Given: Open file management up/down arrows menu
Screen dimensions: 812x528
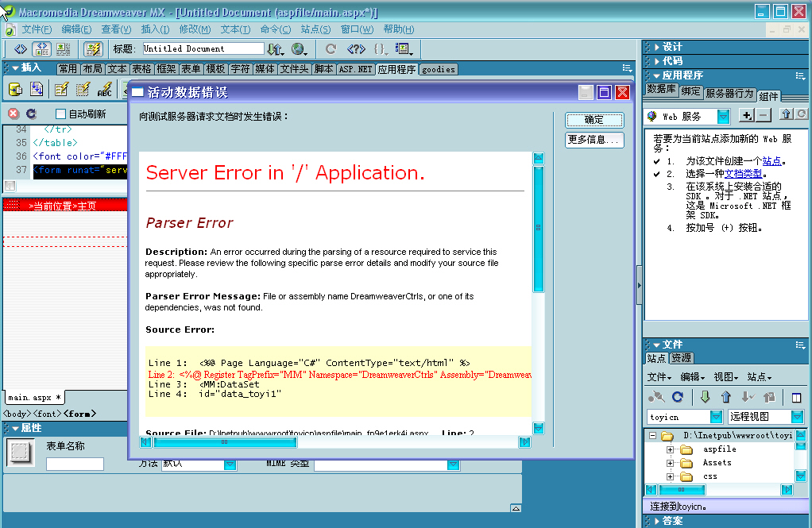Looking at the screenshot, I should (275, 49).
